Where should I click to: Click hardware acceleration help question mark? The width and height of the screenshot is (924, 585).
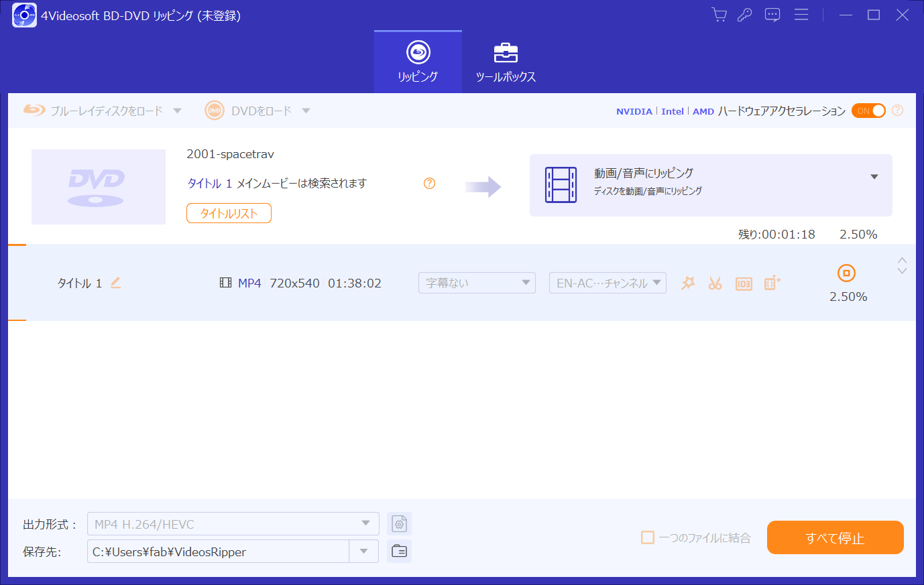[897, 111]
